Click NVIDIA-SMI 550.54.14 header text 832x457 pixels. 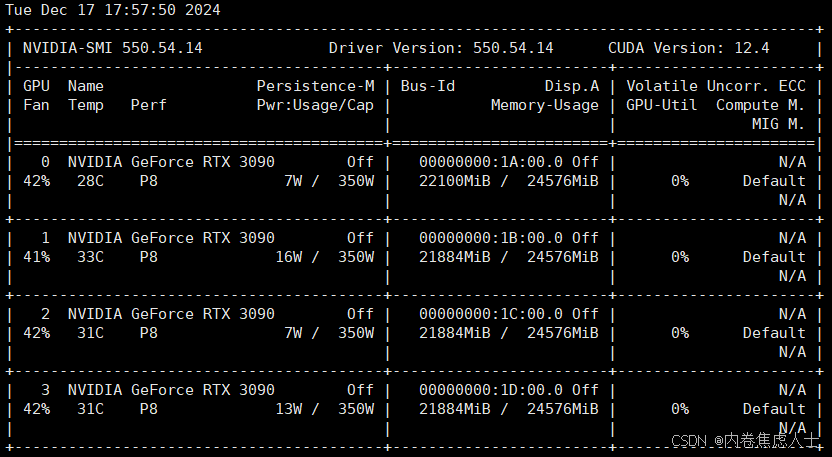[112, 48]
